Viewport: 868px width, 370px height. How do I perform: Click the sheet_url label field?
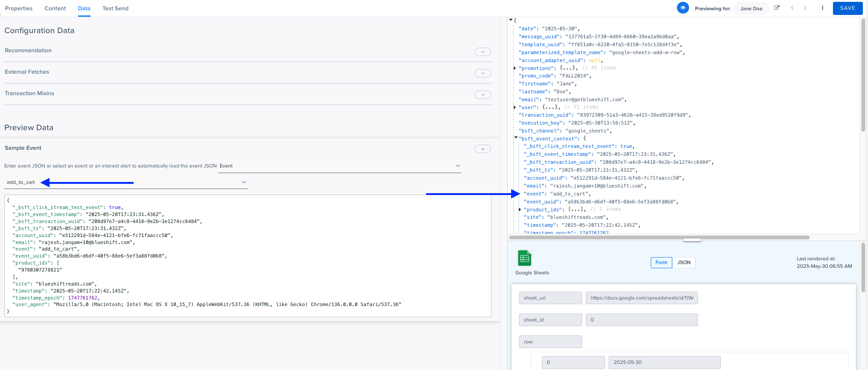[550, 298]
